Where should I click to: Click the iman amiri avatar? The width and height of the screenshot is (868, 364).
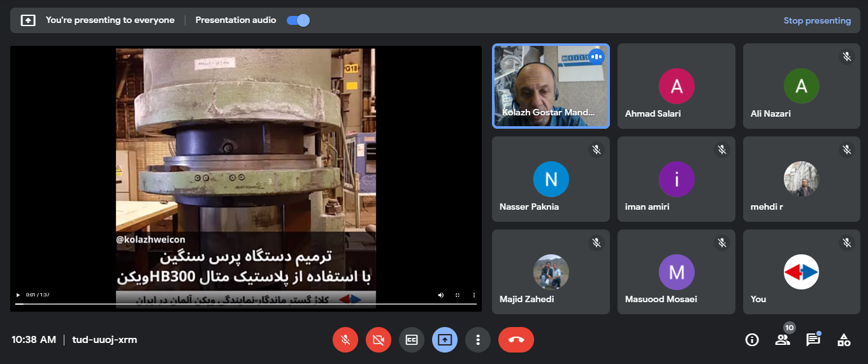(x=676, y=179)
